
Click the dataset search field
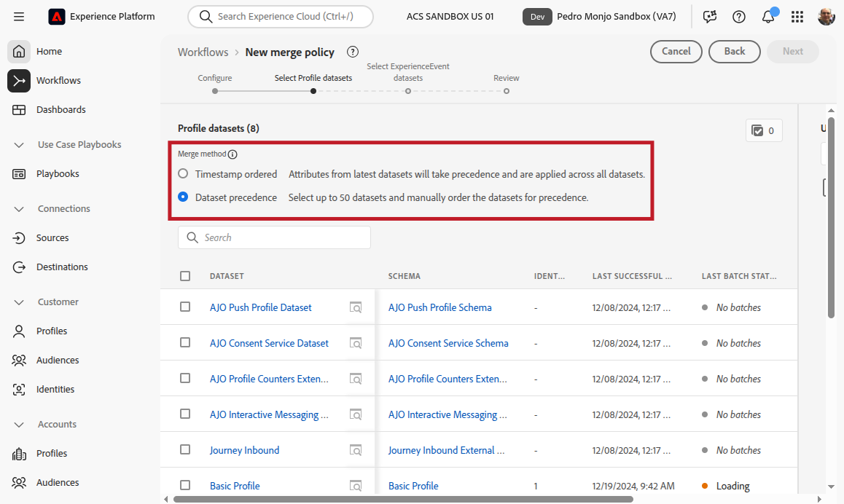click(x=274, y=237)
